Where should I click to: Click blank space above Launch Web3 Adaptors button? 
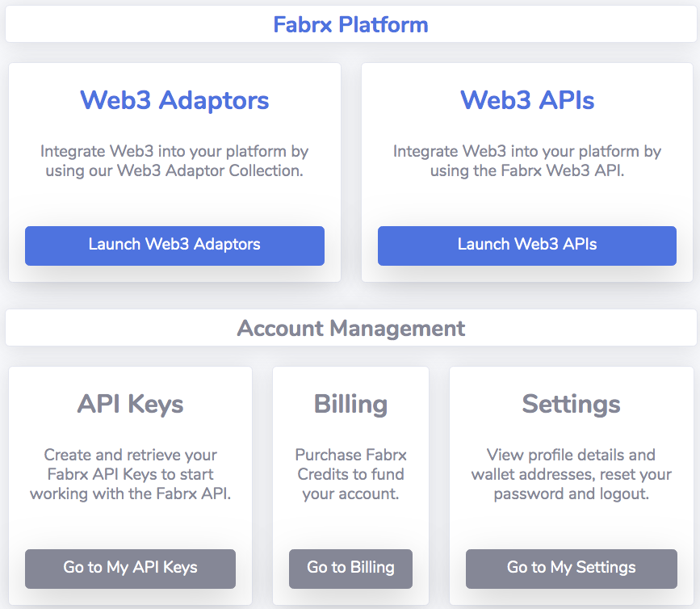[174, 202]
